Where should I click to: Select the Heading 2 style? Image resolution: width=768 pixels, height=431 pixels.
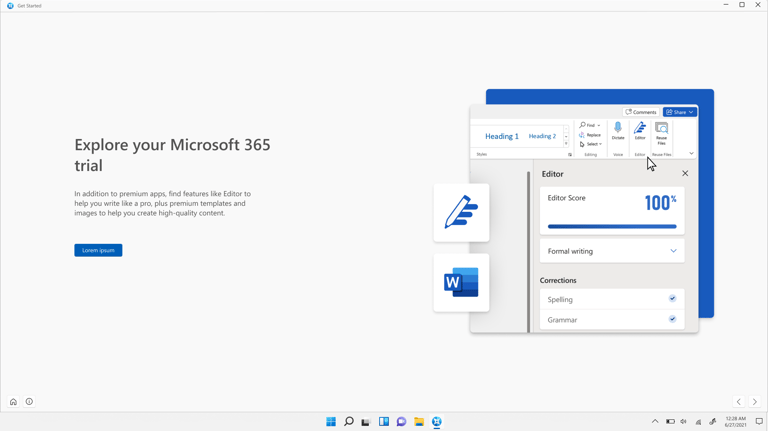(x=542, y=136)
